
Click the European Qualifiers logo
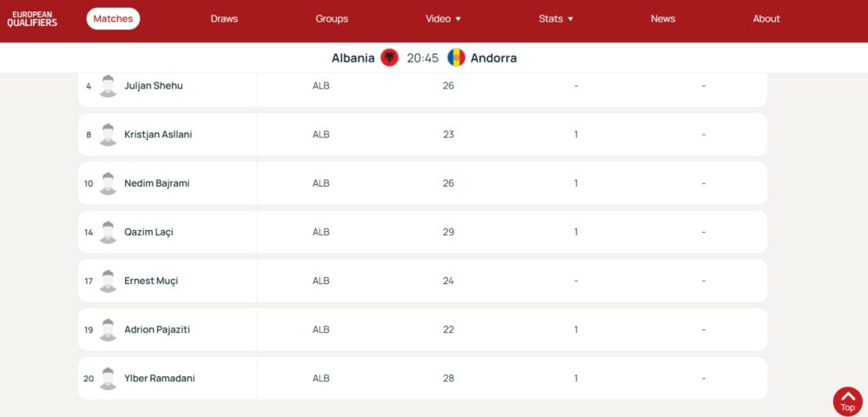pos(33,18)
